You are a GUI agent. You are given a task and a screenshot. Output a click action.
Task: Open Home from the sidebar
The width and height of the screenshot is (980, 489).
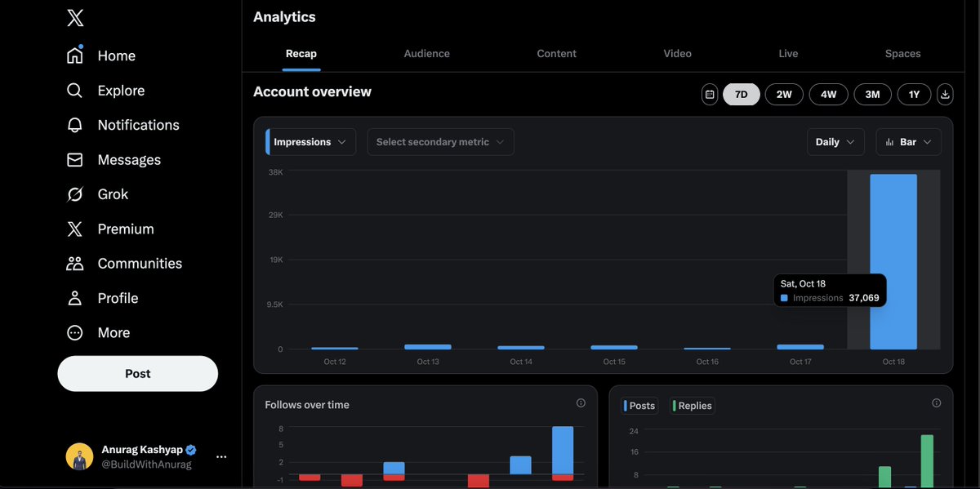[x=100, y=56]
